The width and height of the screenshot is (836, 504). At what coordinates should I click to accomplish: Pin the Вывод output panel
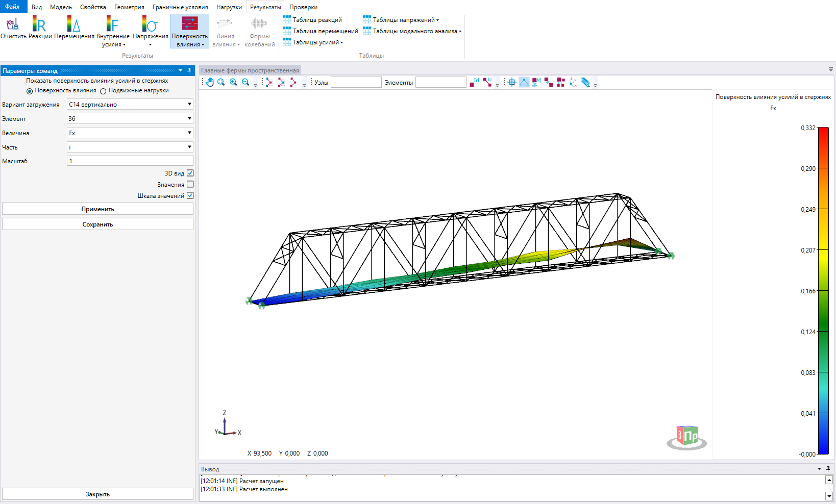[828, 469]
